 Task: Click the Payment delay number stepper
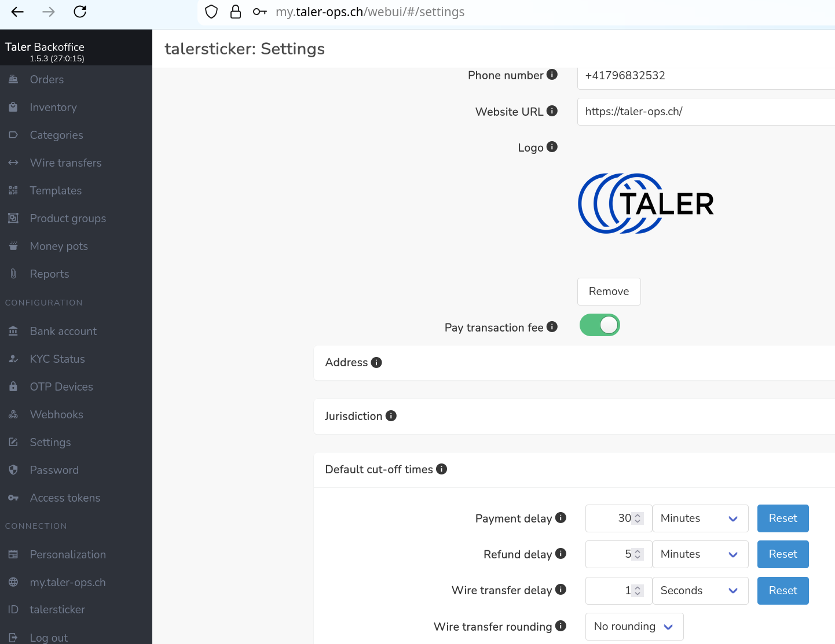pos(638,518)
